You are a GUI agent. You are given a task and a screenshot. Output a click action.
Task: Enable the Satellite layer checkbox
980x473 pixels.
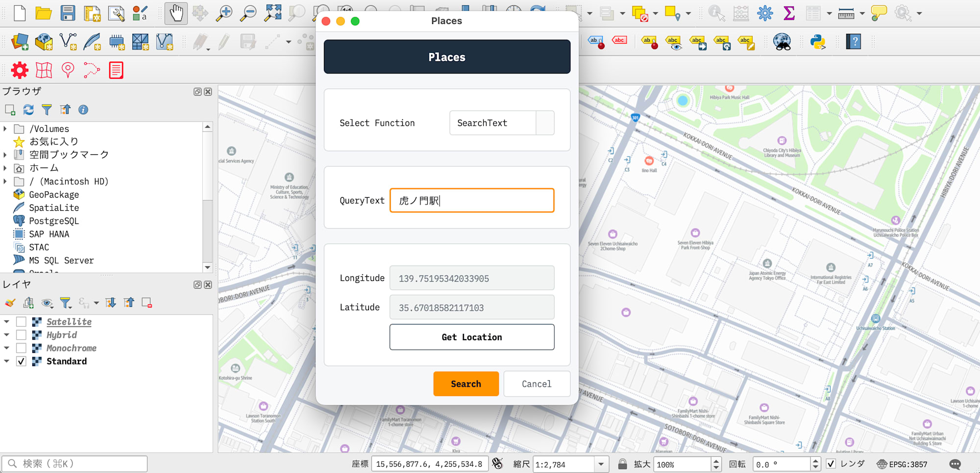coord(21,322)
